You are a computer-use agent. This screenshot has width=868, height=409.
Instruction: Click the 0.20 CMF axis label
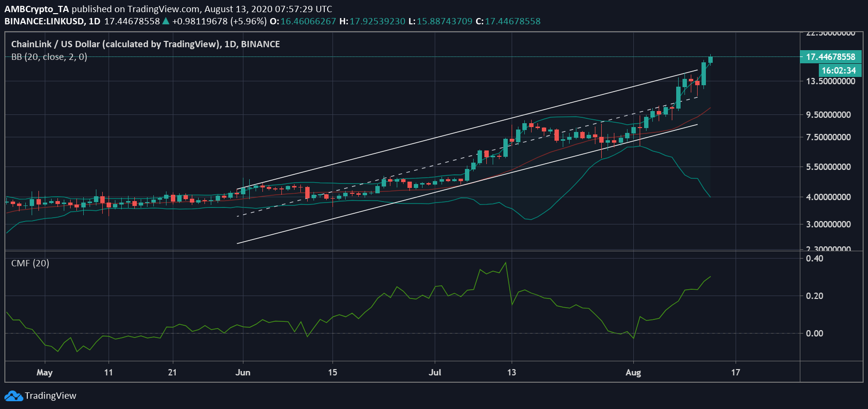tap(814, 296)
